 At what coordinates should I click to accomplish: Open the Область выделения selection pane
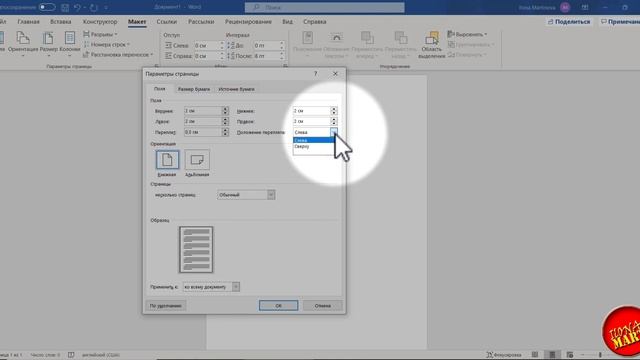431,44
